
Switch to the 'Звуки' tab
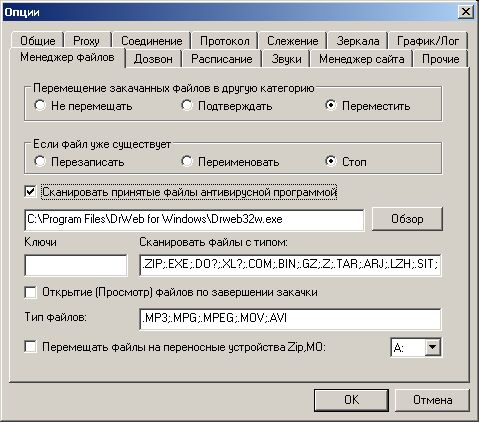pos(286,59)
